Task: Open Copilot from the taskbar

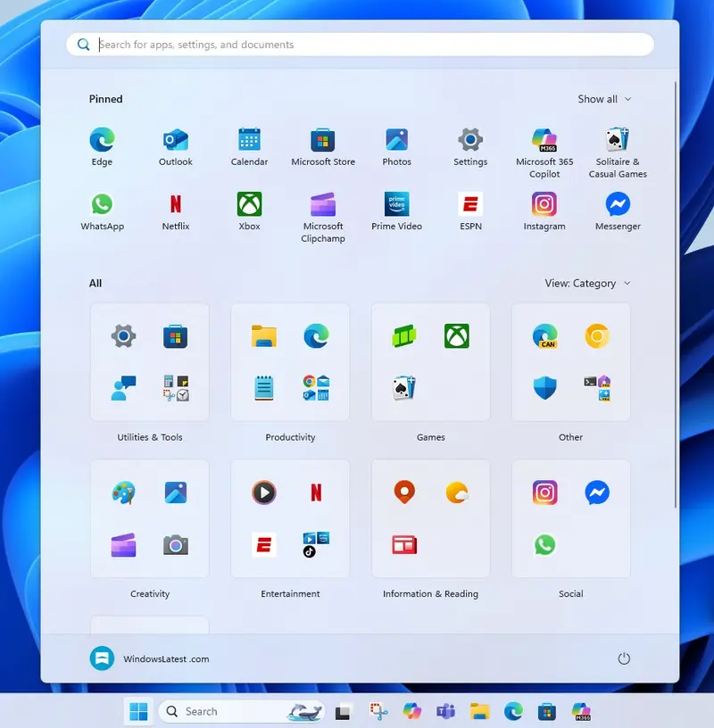Action: (411, 711)
